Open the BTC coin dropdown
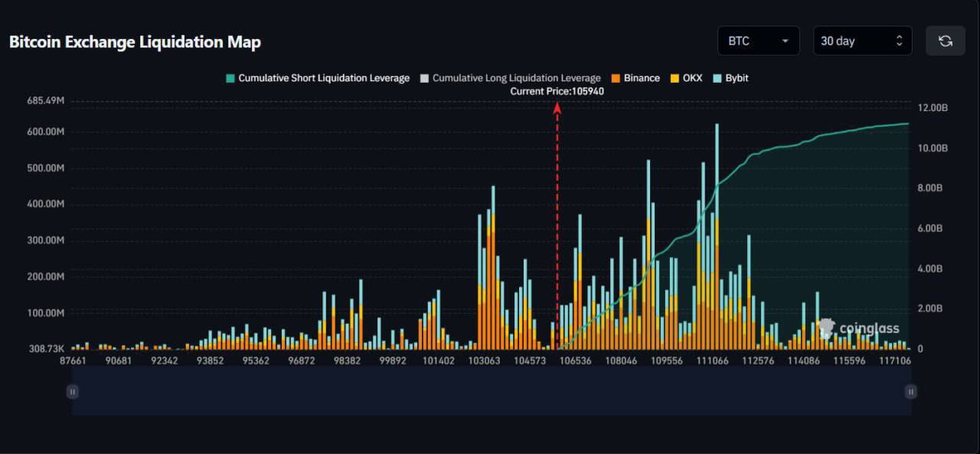The height and width of the screenshot is (454, 980). (x=758, y=41)
